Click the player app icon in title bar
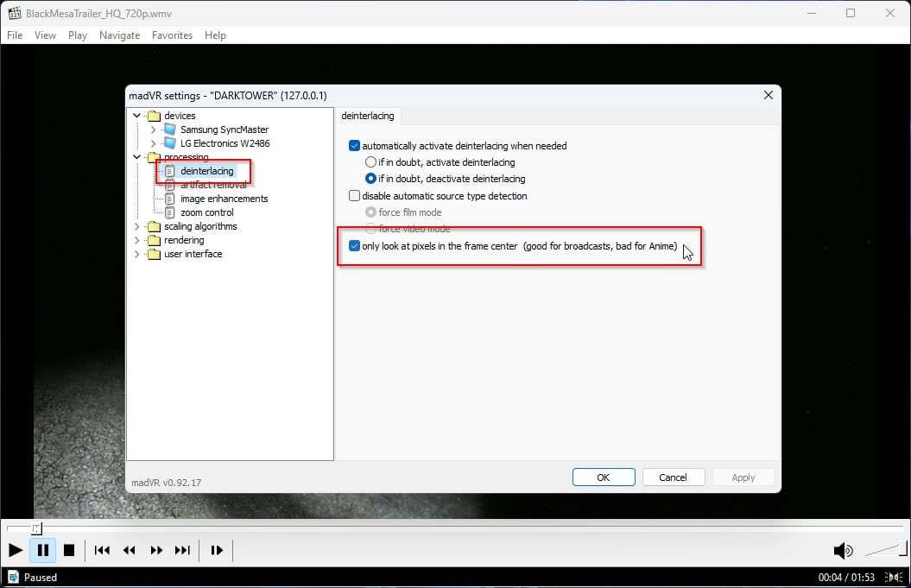This screenshot has width=911, height=588. (15, 13)
